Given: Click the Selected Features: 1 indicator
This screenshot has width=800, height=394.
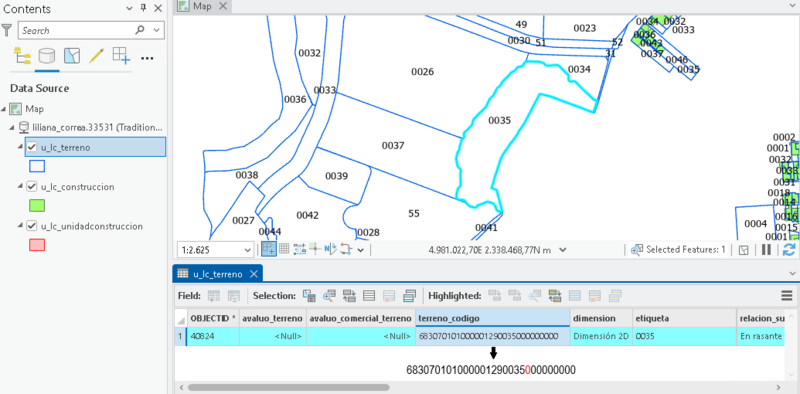Looking at the screenshot, I should coord(679,250).
